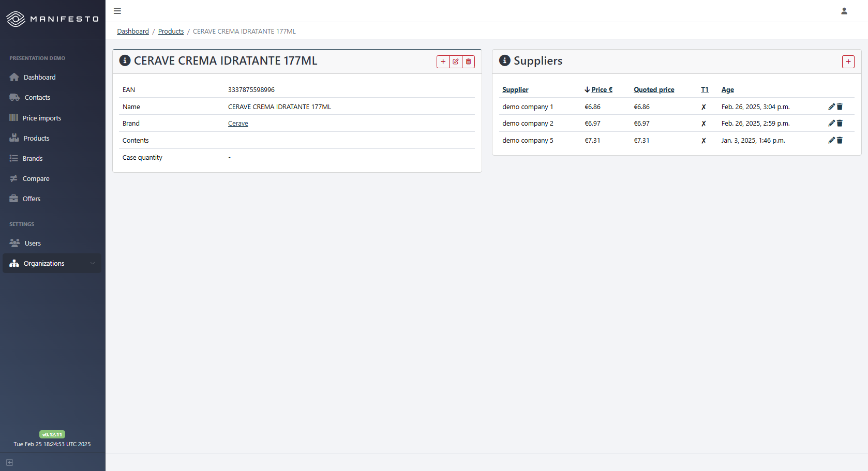Click the Offers briefcase icon
Screen dimensions: 868x471
[x=13, y=199]
